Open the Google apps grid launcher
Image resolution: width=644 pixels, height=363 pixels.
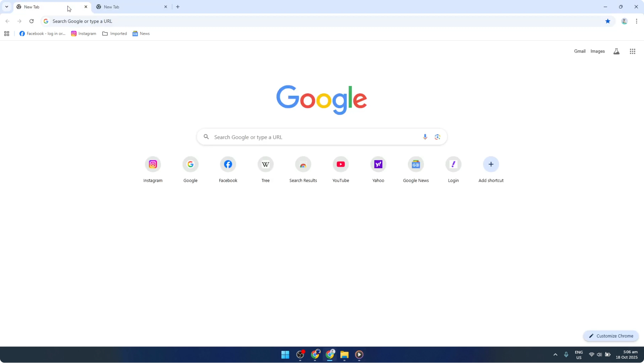click(632, 51)
